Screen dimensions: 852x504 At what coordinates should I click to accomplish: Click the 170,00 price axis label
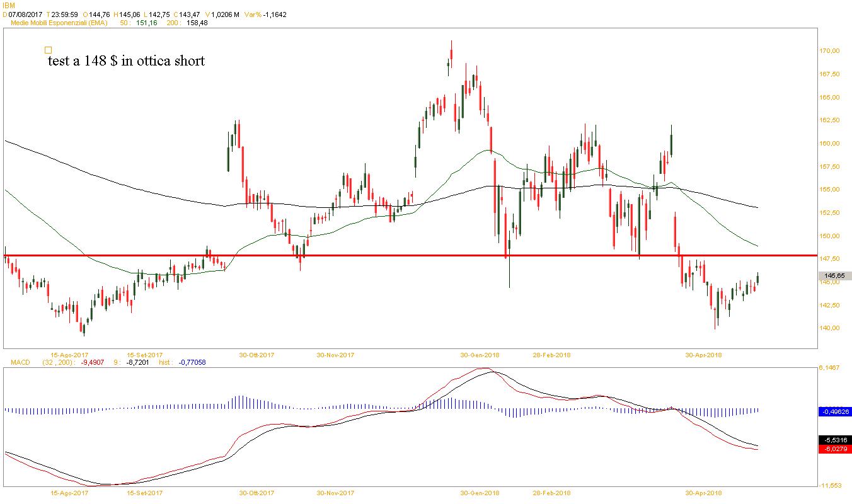829,51
